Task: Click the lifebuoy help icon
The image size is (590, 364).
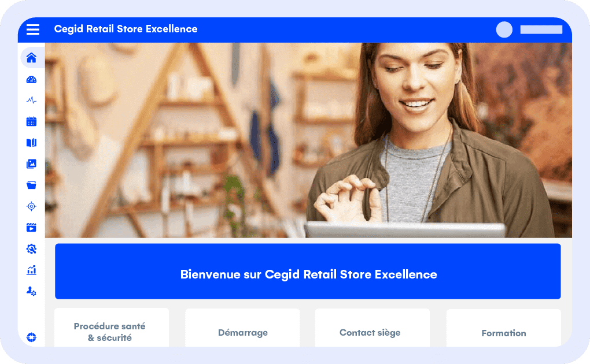Action: pos(31,337)
